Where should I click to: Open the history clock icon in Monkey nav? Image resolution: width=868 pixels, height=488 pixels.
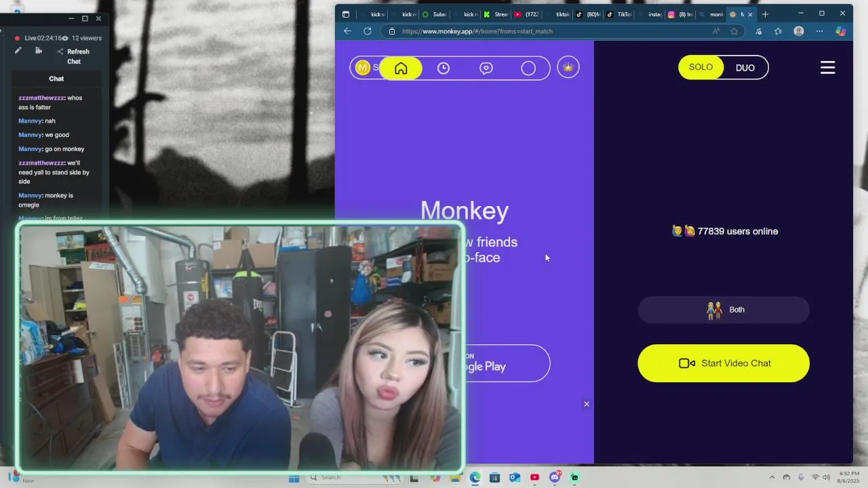[x=443, y=68]
